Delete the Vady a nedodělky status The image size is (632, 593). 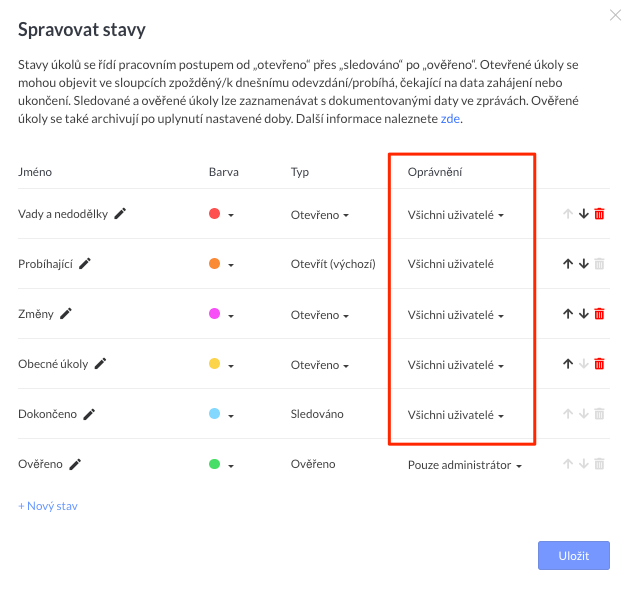[599, 214]
